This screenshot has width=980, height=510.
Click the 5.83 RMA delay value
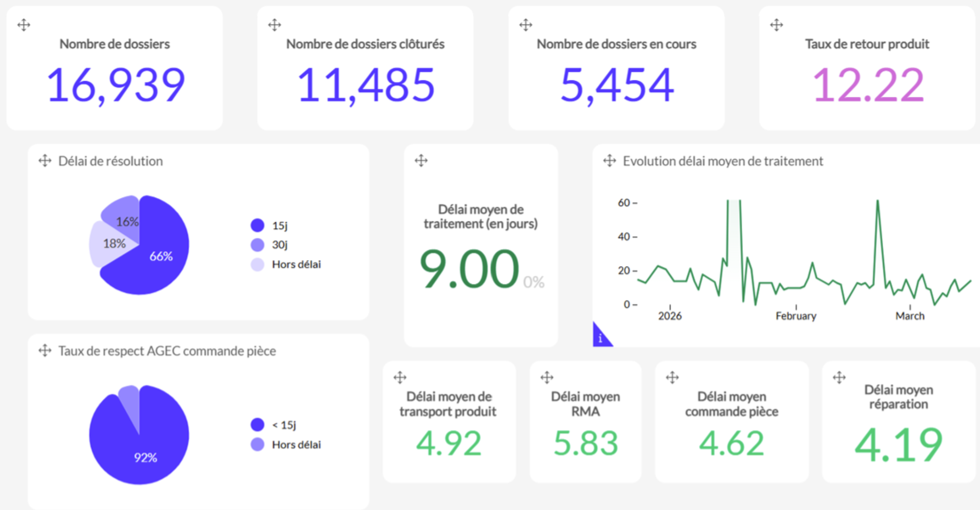click(x=586, y=443)
